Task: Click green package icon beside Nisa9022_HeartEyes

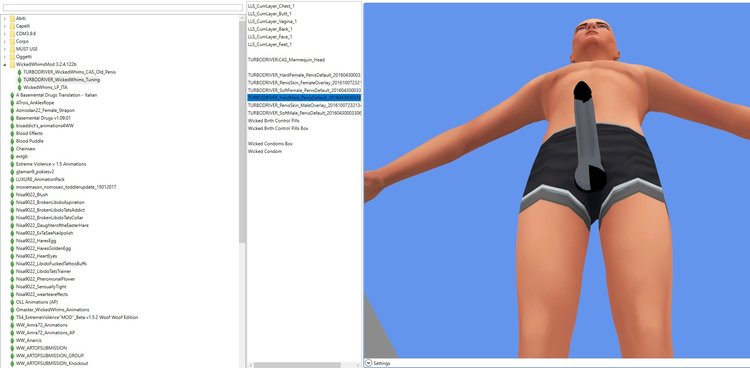Action: pyautogui.click(x=12, y=256)
